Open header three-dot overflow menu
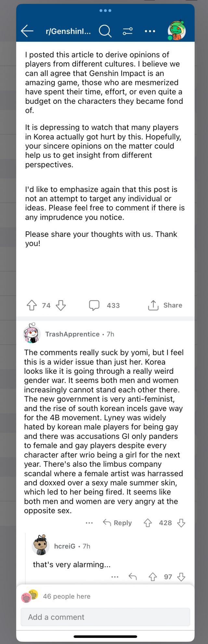Viewport: 208px width, 644px height. pos(150,31)
